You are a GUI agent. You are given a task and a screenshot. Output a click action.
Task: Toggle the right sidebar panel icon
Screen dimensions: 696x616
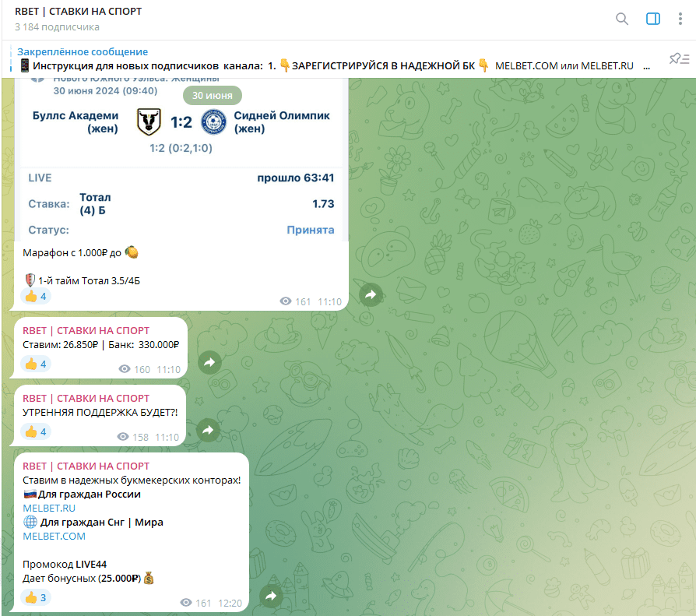(653, 19)
